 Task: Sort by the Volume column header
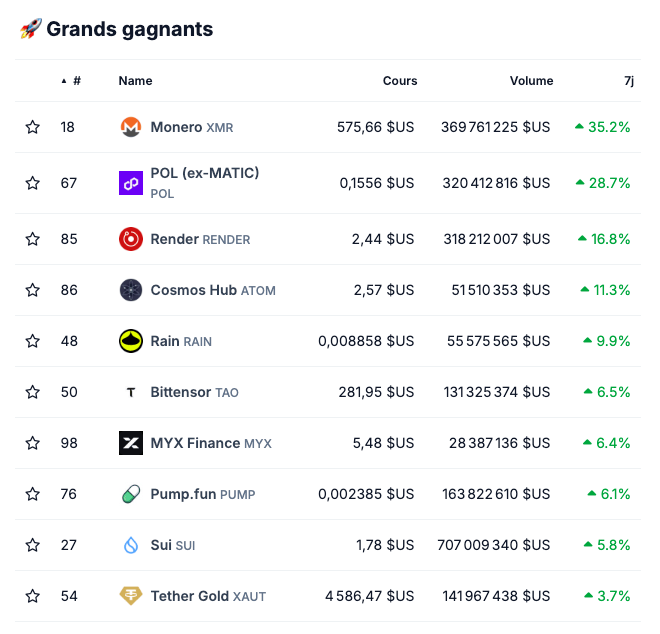[x=531, y=81]
